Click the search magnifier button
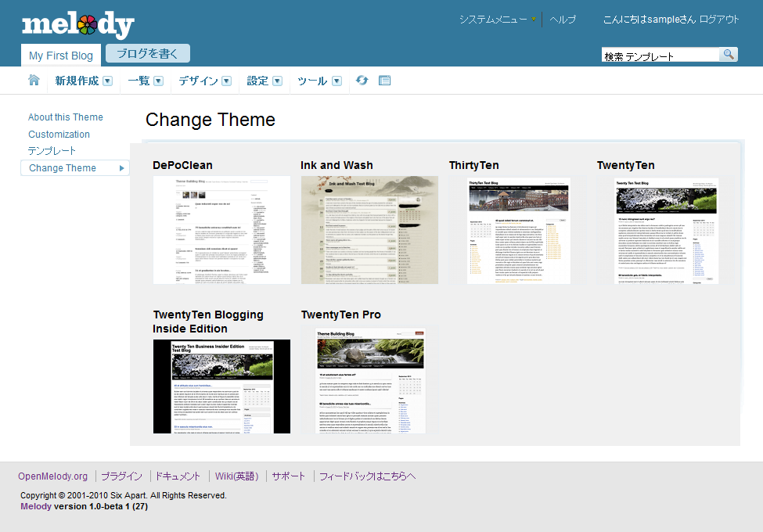Viewport: 763px width, 532px height. coord(729,55)
